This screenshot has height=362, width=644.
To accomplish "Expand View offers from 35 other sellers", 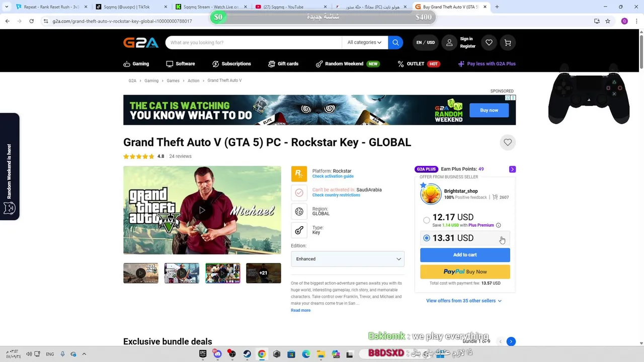I will coord(464,301).
